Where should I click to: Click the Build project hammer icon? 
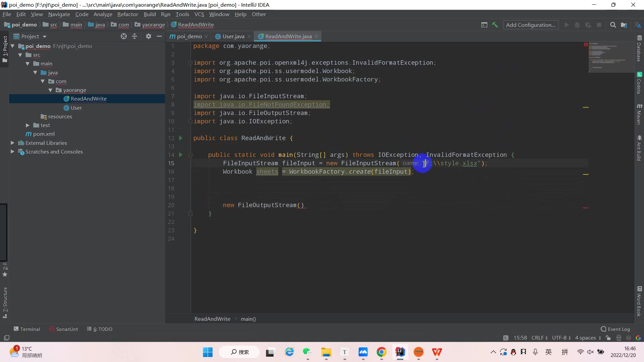495,25
